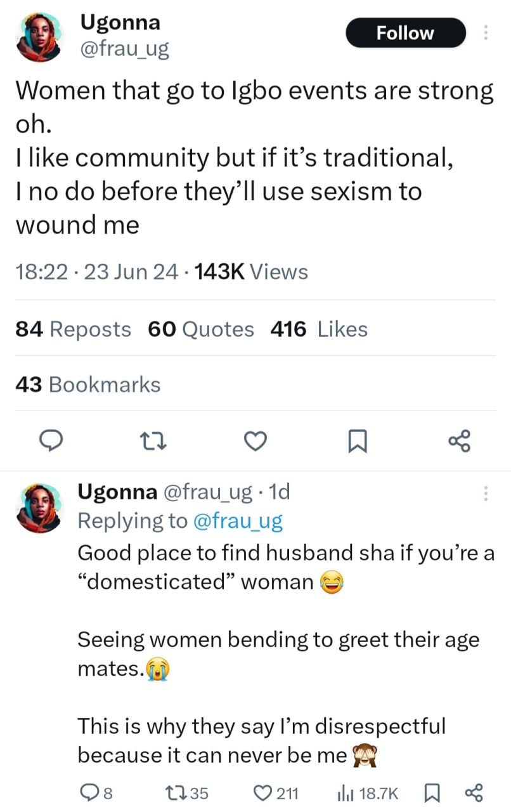This screenshot has width=511, height=812.
Task: Click the repost icon showing 35 reposts
Action: [178, 792]
